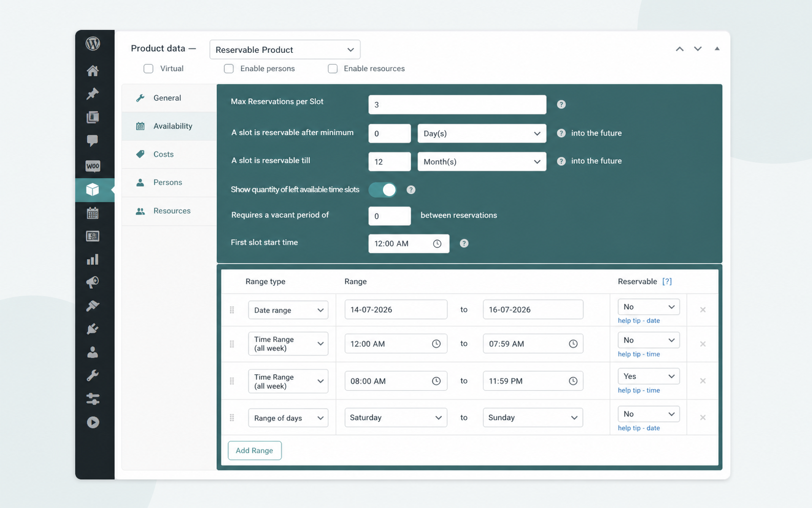Click drag handle of Date range row

click(x=232, y=310)
